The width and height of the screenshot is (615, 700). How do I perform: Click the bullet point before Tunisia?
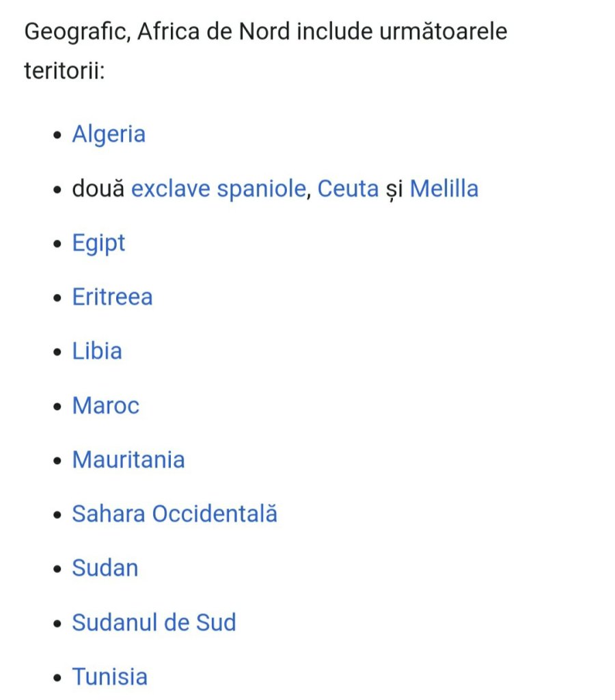point(57,677)
